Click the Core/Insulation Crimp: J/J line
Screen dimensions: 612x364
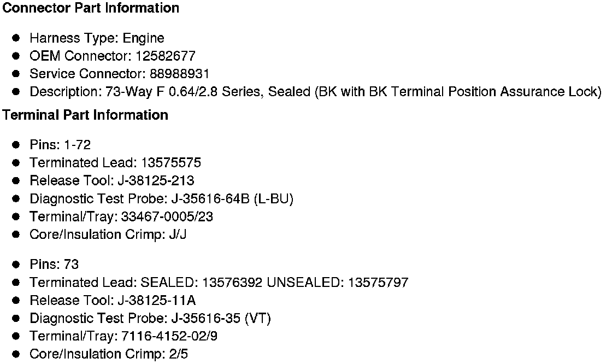coord(108,235)
